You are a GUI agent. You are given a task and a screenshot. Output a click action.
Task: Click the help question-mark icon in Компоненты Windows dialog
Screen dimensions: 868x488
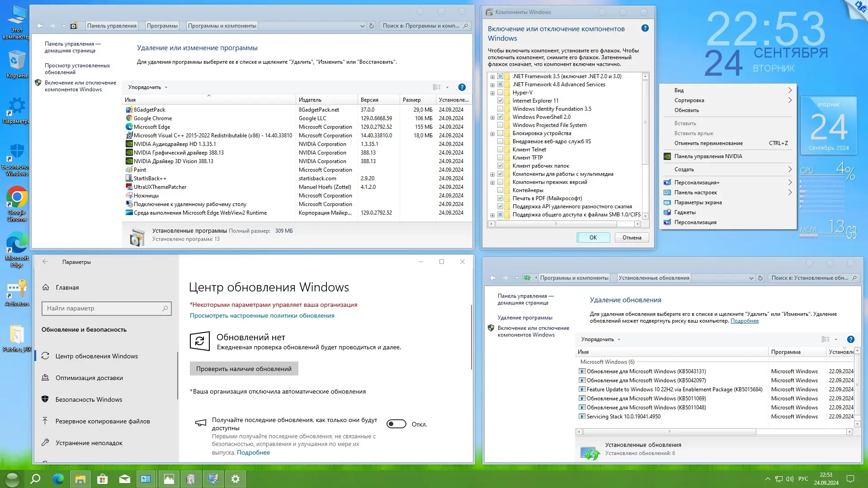coord(645,28)
